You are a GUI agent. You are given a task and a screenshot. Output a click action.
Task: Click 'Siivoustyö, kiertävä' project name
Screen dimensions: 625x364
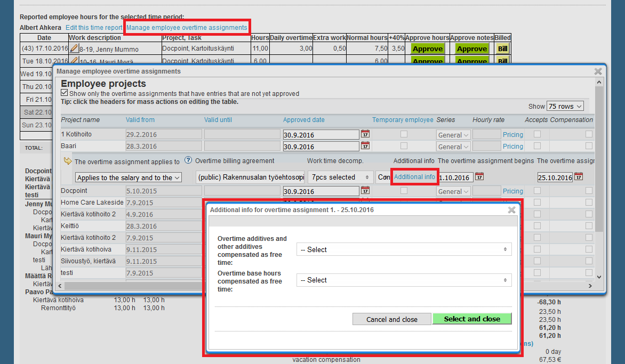[x=88, y=261]
